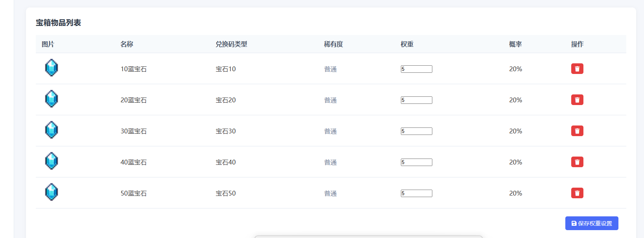644x238 pixels.
Task: Open the 30蓝宝石 gem picture
Action: click(52, 130)
